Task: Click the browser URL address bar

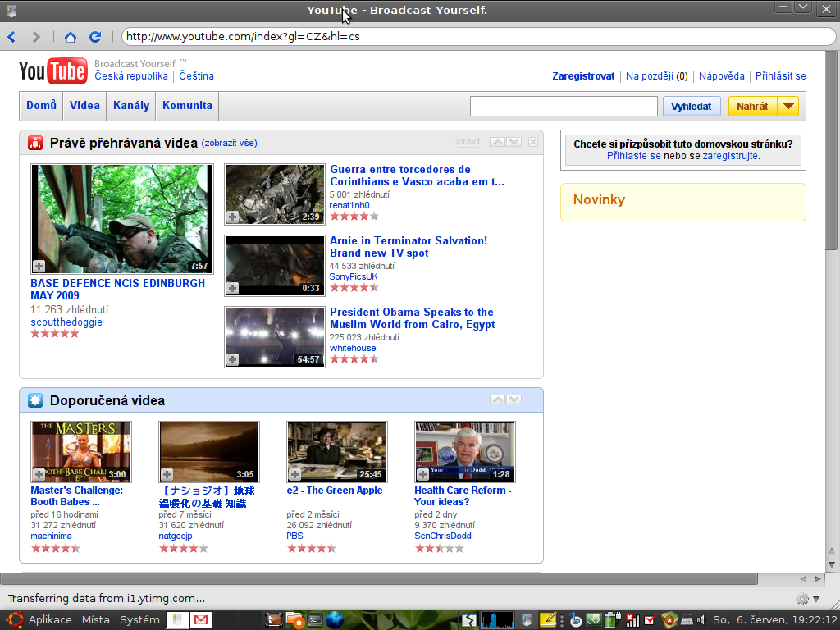Action: tap(479, 36)
